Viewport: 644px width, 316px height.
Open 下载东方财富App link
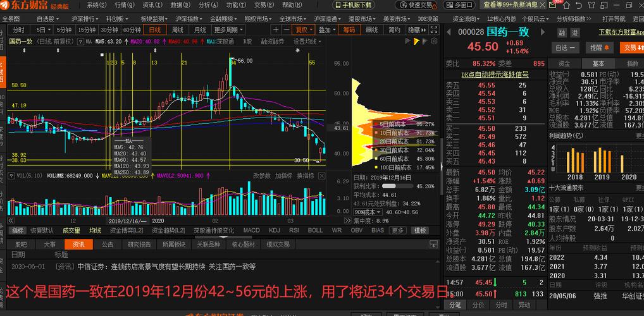tap(621, 32)
